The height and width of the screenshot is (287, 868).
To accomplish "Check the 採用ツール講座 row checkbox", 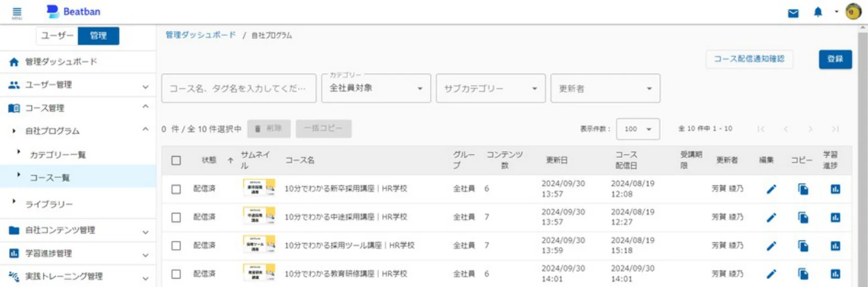I will coord(176,245).
